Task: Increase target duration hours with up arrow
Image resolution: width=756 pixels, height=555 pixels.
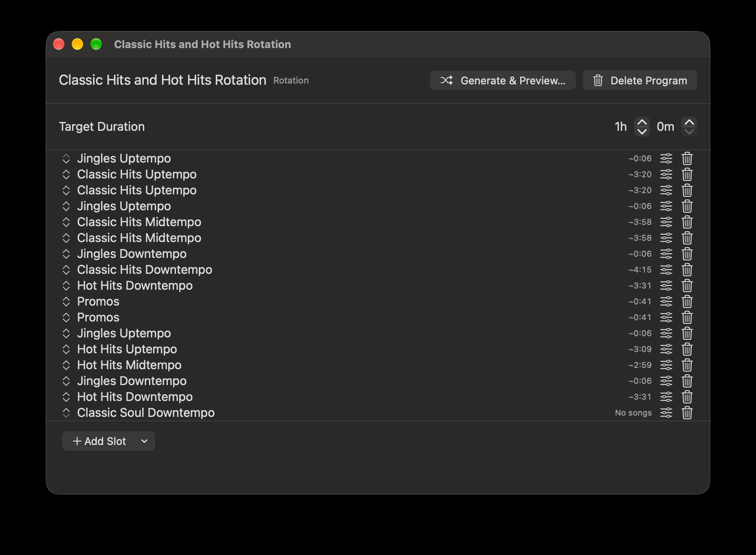Action: 642,122
